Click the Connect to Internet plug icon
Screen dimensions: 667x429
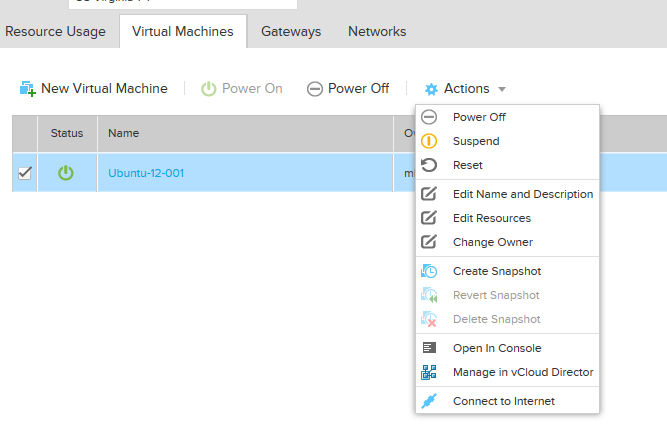[x=429, y=401]
